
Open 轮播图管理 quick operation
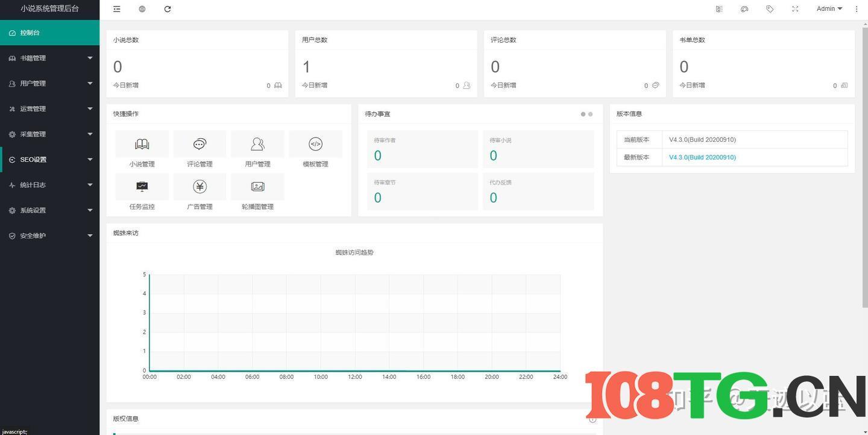(x=257, y=192)
